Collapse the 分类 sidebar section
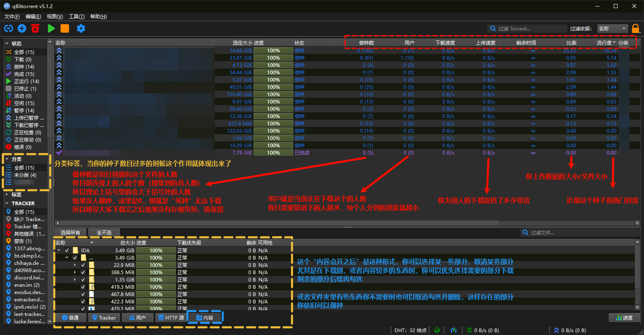Screen dimensions: 644x335 pyautogui.click(x=7, y=159)
